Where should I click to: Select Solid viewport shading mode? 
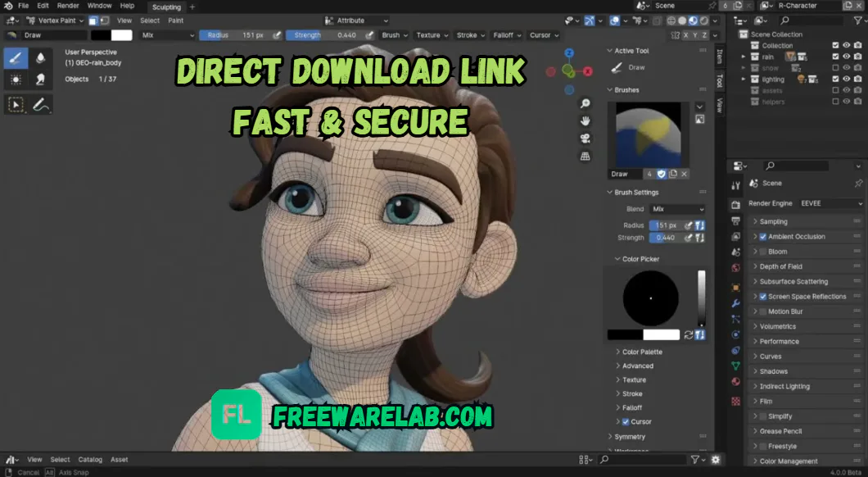point(682,20)
